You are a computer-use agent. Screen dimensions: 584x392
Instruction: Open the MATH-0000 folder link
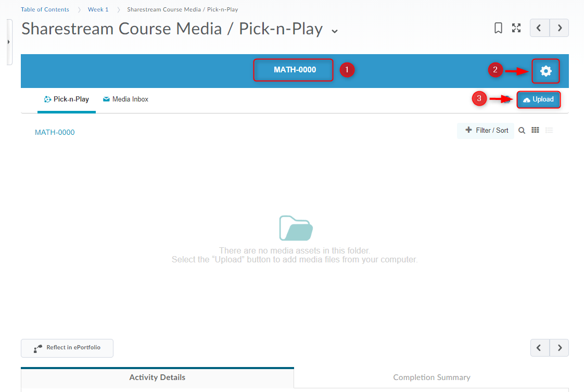[x=55, y=132]
